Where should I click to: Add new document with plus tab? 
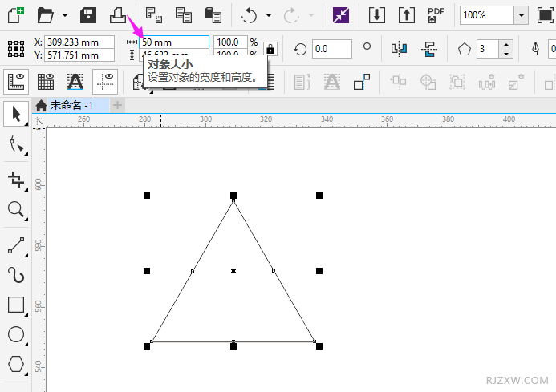pos(117,105)
